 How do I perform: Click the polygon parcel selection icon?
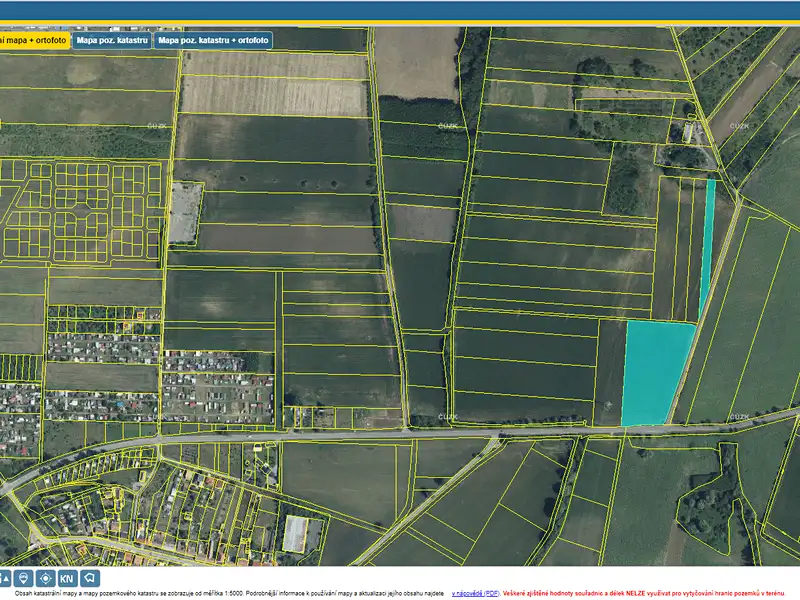pos(89,578)
